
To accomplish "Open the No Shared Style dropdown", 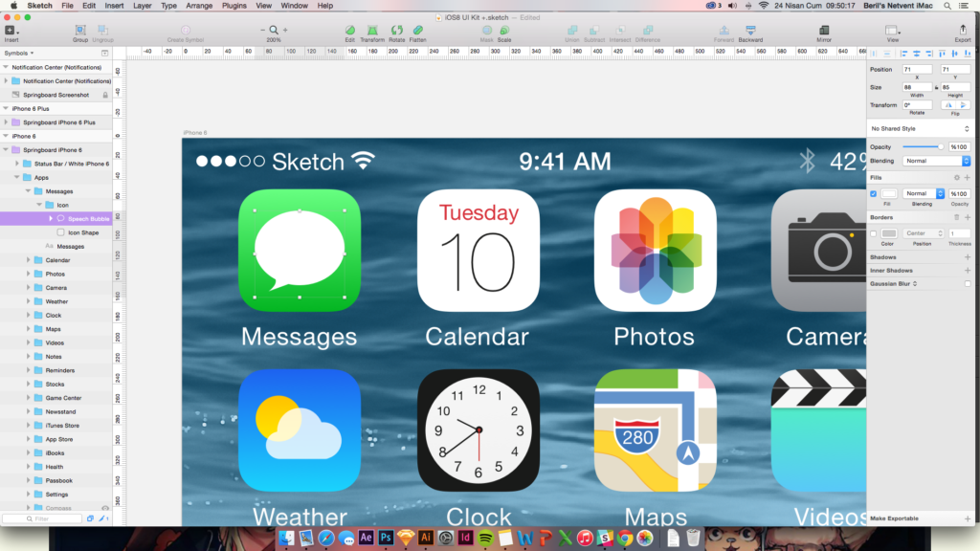I will (920, 129).
